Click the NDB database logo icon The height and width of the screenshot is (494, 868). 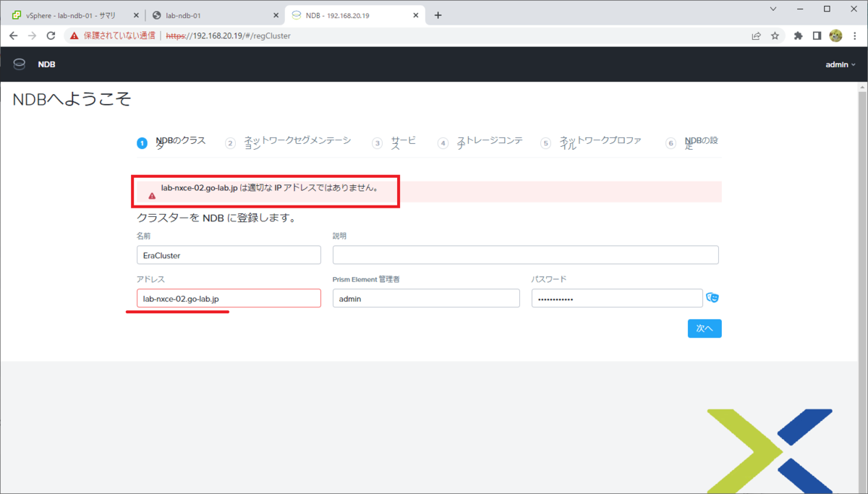tap(19, 64)
